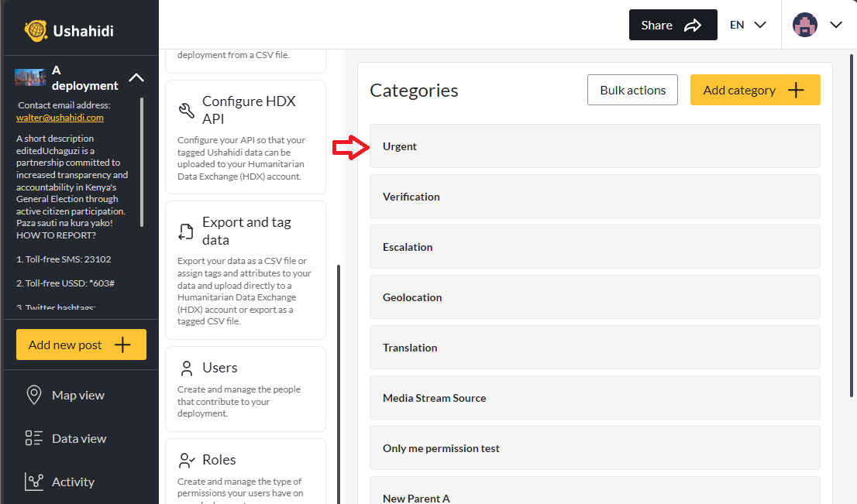Select the Users person icon
The image size is (857, 504).
click(x=186, y=367)
